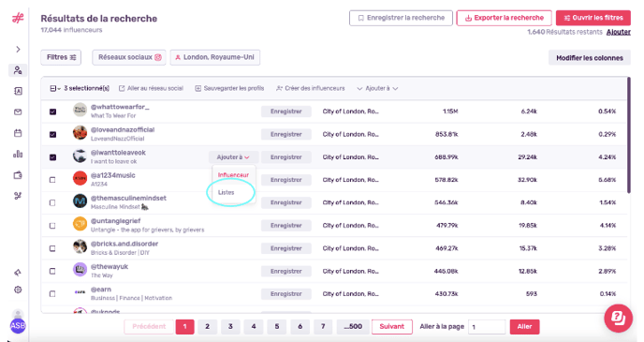
Task: Click Exporter la recherche button
Action: point(504,18)
